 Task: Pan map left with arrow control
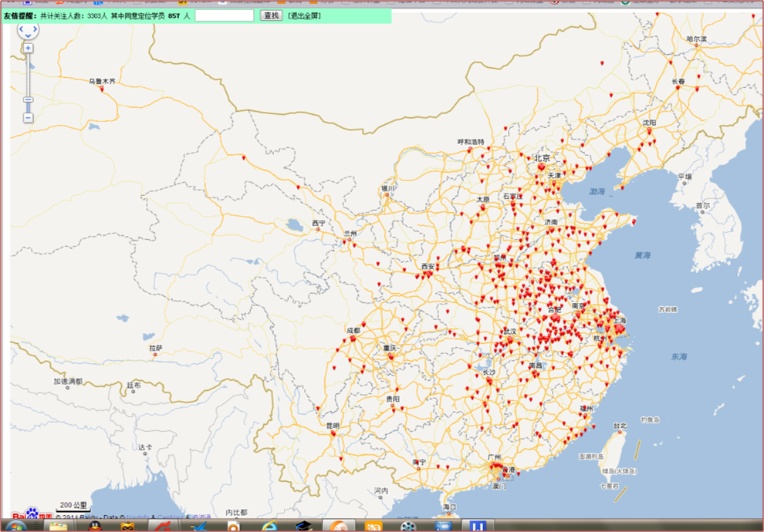coord(21,30)
